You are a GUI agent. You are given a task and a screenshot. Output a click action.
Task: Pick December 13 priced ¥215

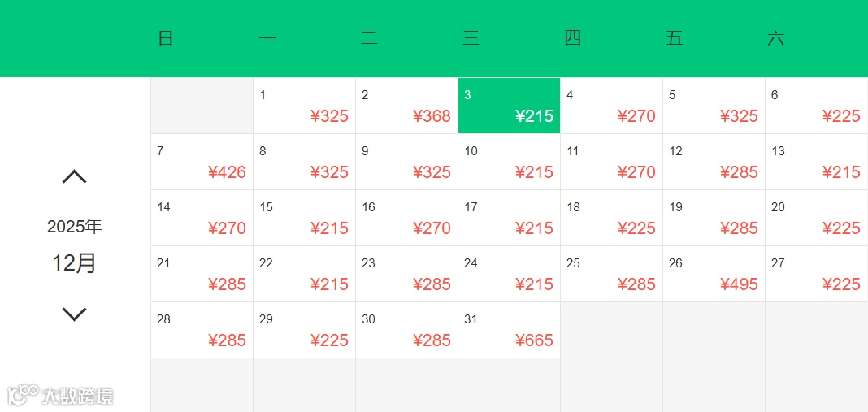click(817, 162)
